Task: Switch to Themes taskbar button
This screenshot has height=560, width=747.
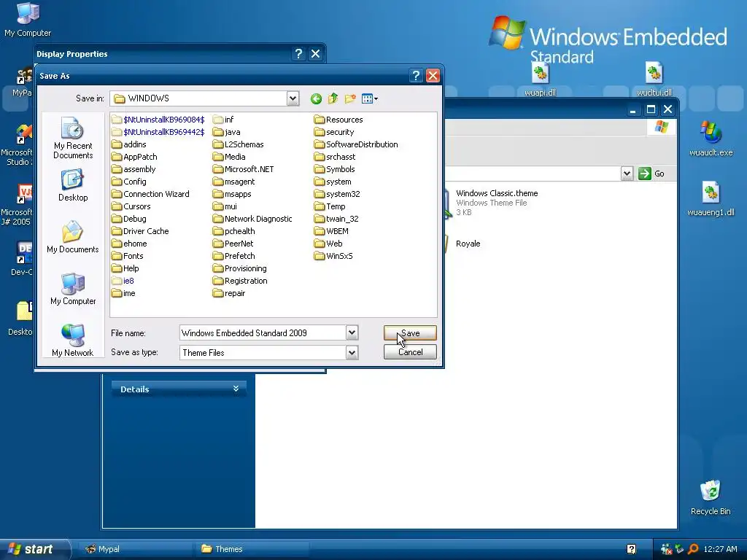Action: point(252,549)
